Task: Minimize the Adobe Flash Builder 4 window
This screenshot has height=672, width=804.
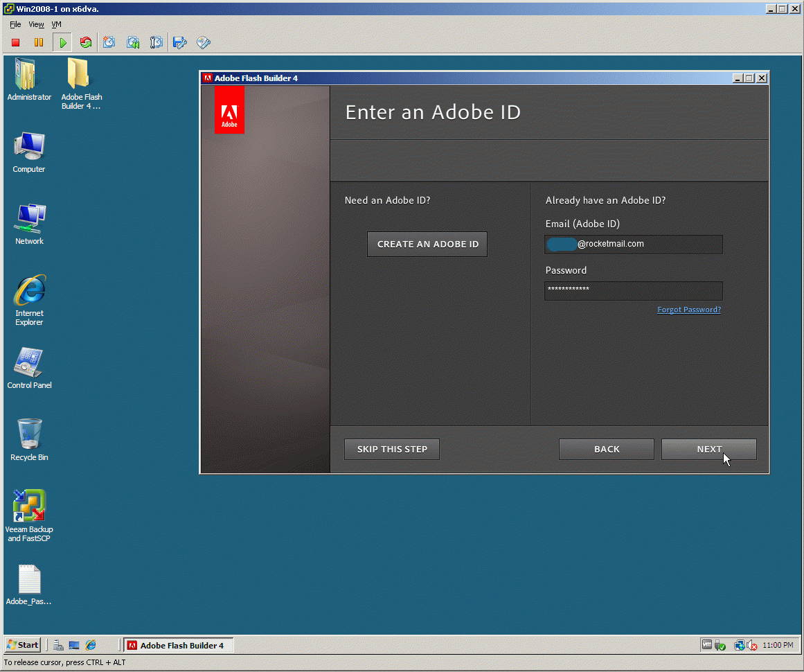Action: (738, 78)
